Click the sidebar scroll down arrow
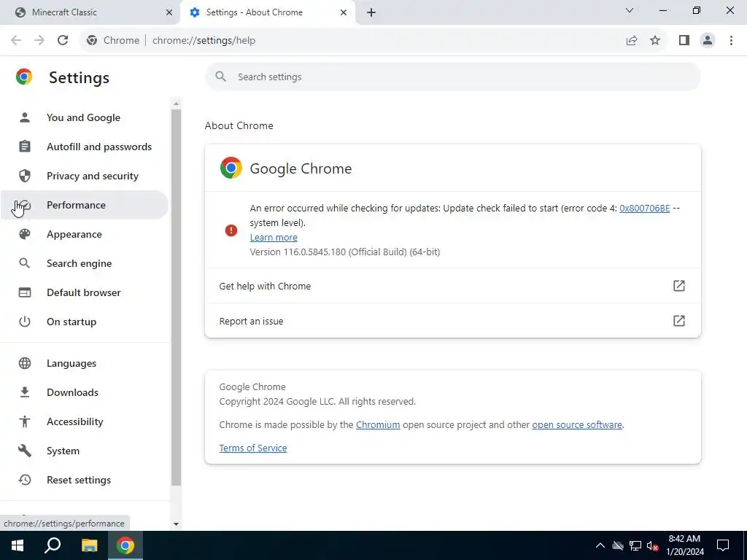 (x=177, y=524)
